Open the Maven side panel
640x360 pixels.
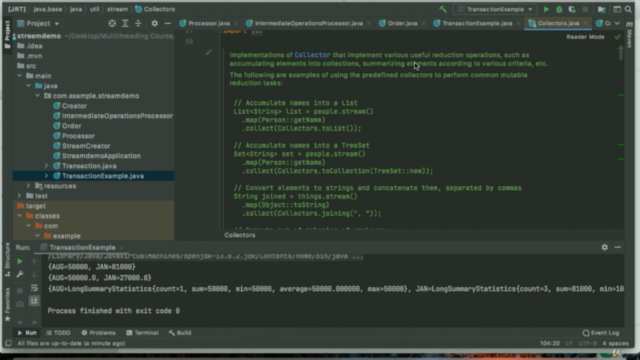(x=630, y=35)
